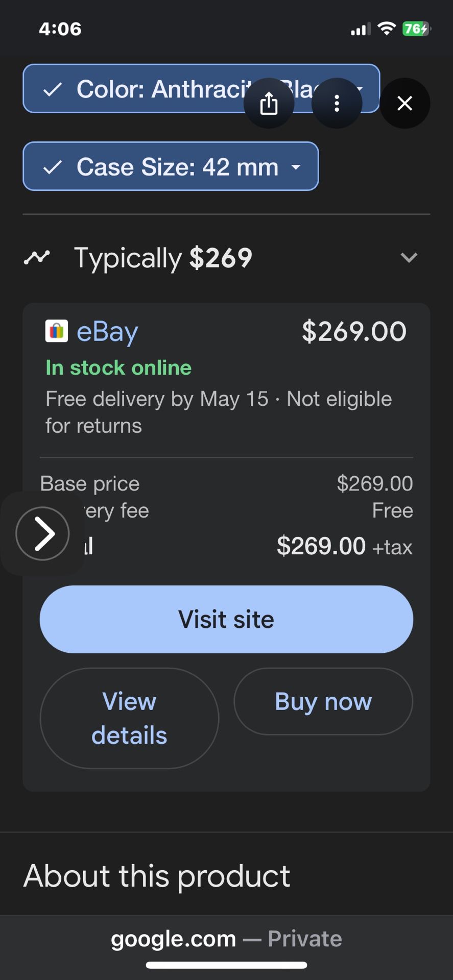Tap the About this product heading
Viewport: 453px width, 980px height.
[157, 876]
